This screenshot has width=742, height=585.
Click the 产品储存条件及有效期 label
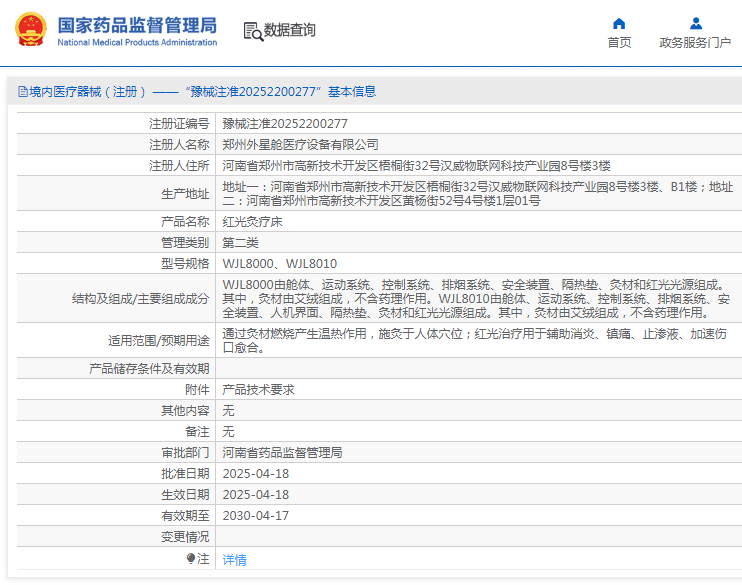pos(149,369)
